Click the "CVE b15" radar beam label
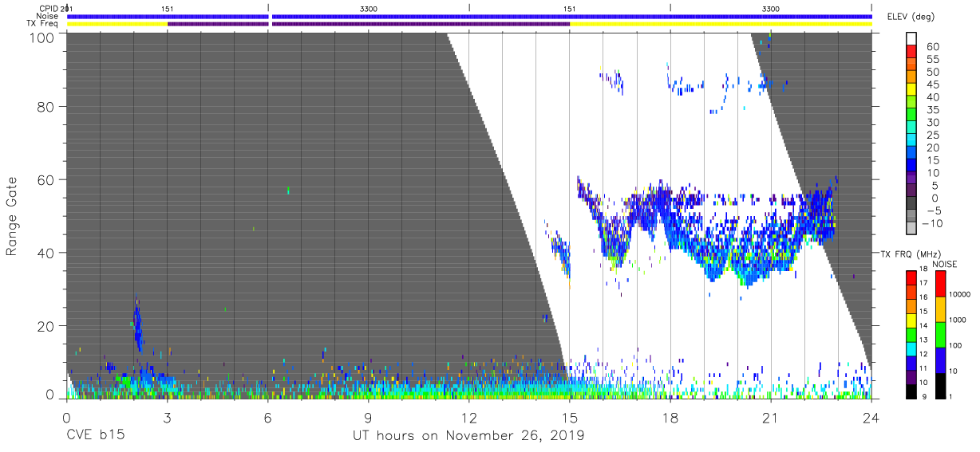The width and height of the screenshot is (980, 452). point(95,436)
